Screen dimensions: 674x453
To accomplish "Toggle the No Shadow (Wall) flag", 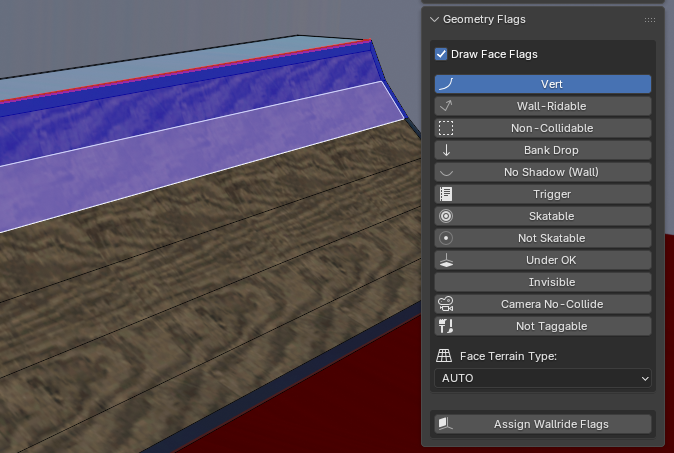I will pyautogui.click(x=543, y=172).
